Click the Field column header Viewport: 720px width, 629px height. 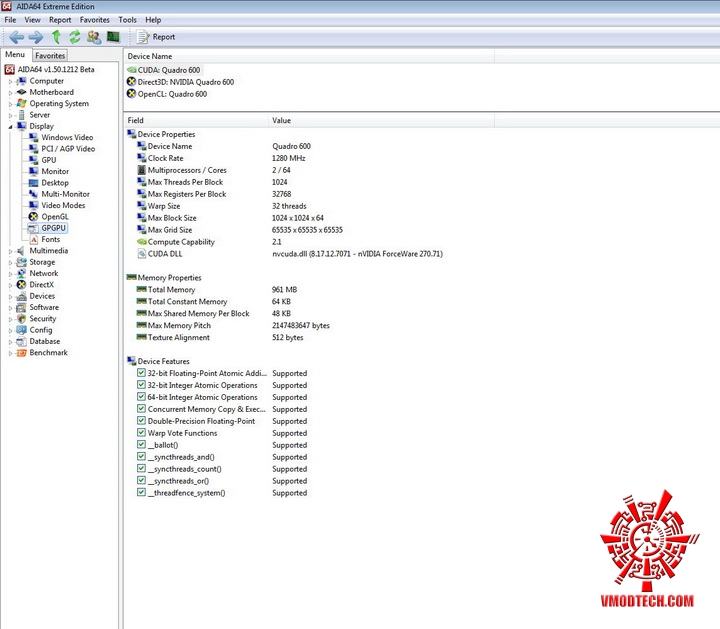click(196, 120)
